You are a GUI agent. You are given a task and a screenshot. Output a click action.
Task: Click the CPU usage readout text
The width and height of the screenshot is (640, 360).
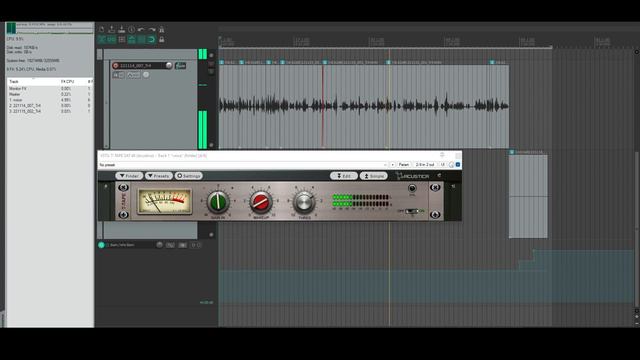pyautogui.click(x=15, y=39)
